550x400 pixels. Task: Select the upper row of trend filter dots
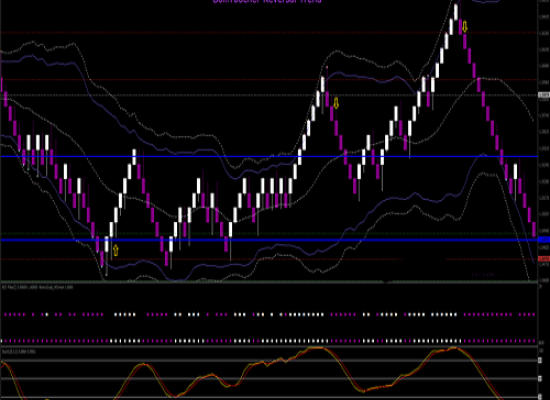pyautogui.click(x=269, y=315)
